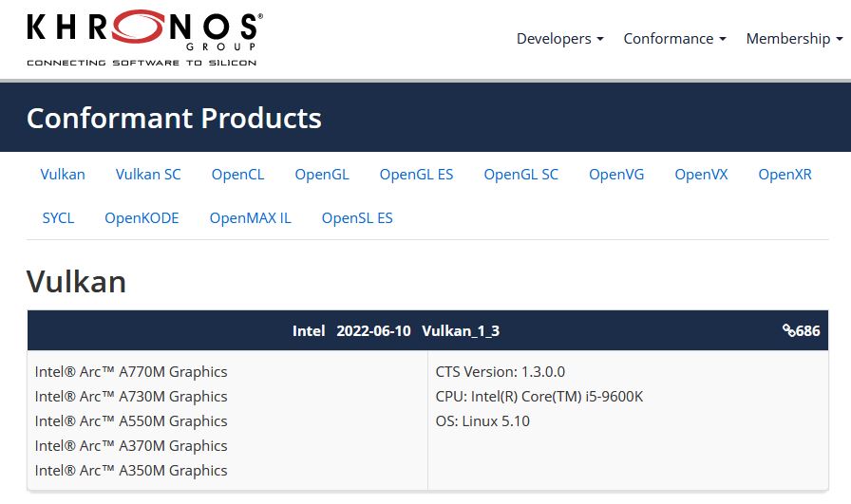The width and height of the screenshot is (851, 504).
Task: Select Intel Arc A370M Graphics entry
Action: point(131,446)
